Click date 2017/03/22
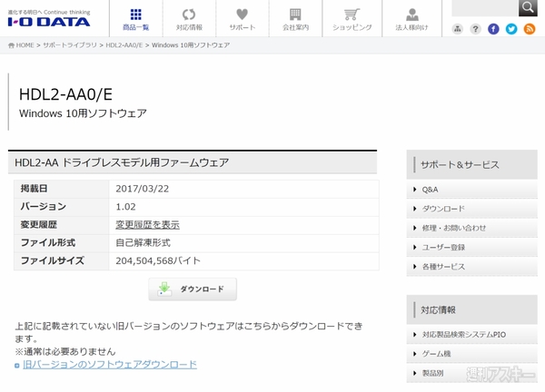 pyautogui.click(x=143, y=189)
